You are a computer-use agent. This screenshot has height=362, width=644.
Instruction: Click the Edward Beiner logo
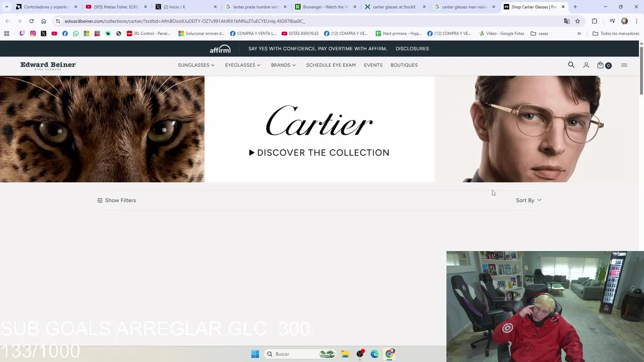(x=48, y=65)
